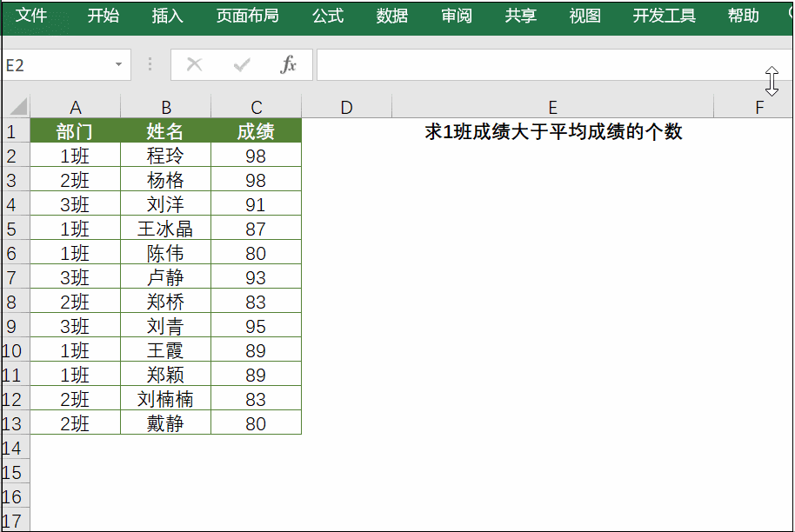The image size is (795, 532).
Task: Click the 成绩 header cell
Action: 256,131
